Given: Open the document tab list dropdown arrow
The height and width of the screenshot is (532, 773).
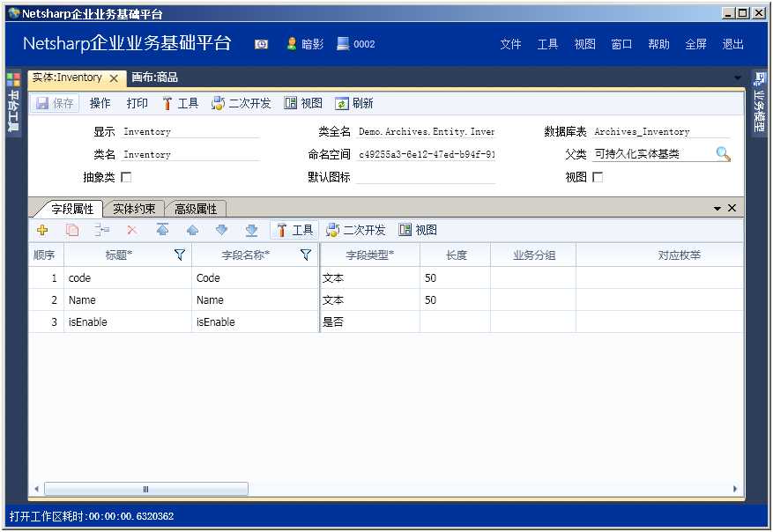Looking at the screenshot, I should pyautogui.click(x=738, y=78).
